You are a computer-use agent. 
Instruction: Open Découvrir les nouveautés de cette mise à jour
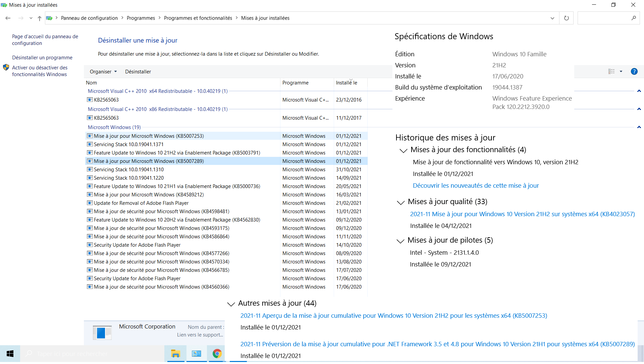(x=476, y=186)
